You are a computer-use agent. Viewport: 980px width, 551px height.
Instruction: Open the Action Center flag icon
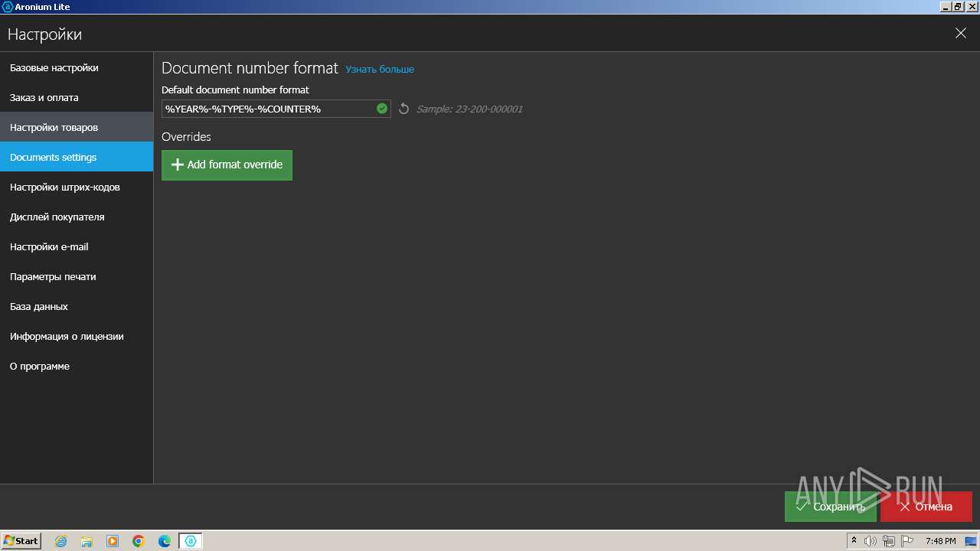tap(906, 541)
